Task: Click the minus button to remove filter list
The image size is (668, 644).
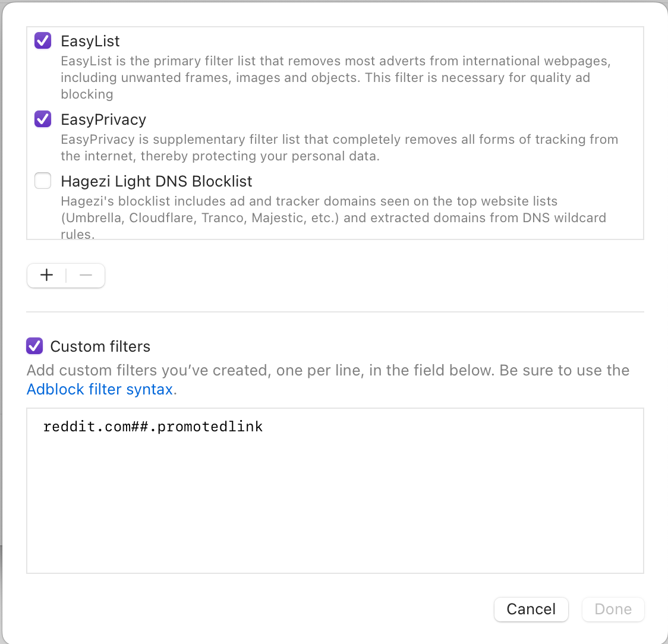Action: click(86, 275)
